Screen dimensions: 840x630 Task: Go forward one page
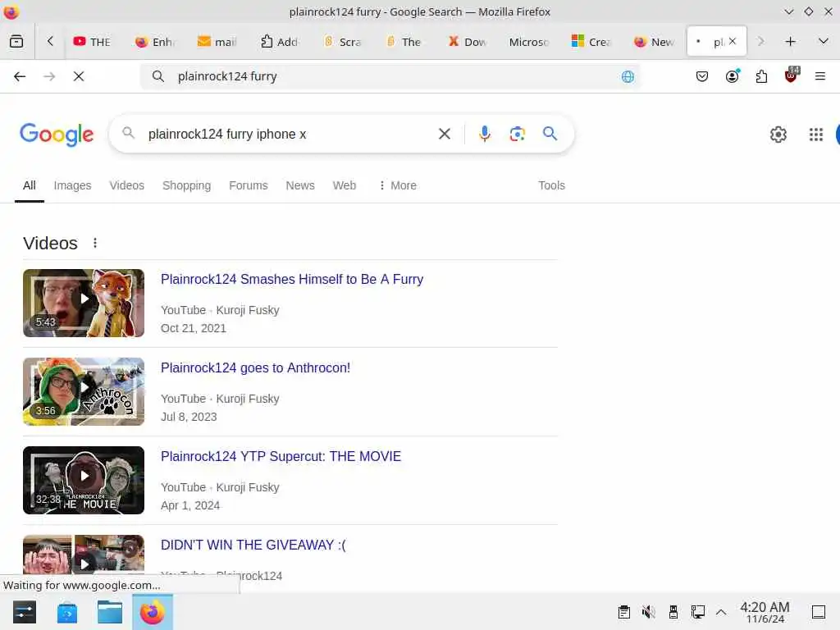point(49,76)
